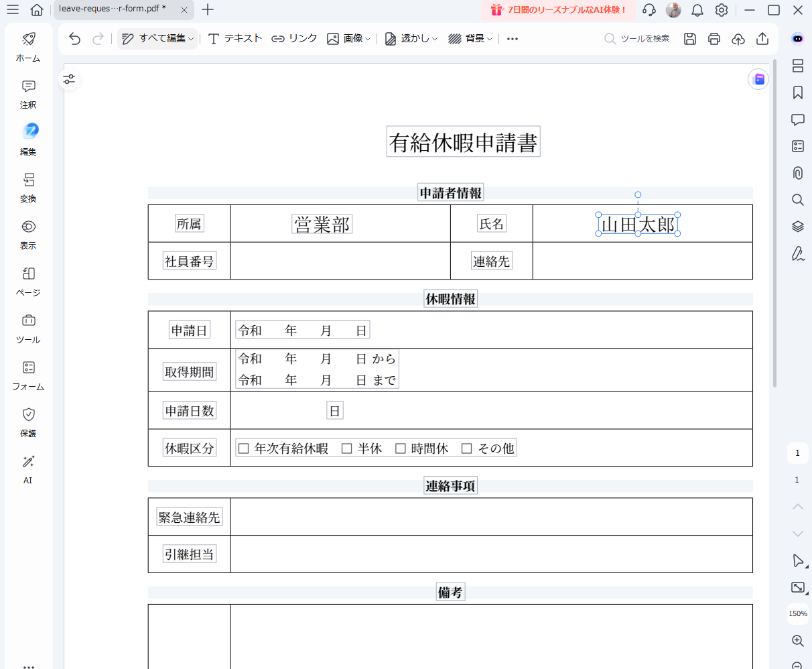Viewport: 812px width, 669px height.
Task: Open the ツール sidebar item
Action: pyautogui.click(x=28, y=328)
